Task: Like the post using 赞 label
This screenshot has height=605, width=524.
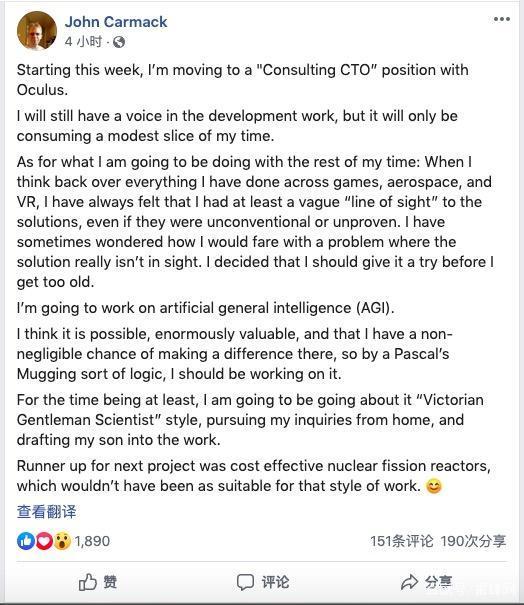Action: click(110, 581)
